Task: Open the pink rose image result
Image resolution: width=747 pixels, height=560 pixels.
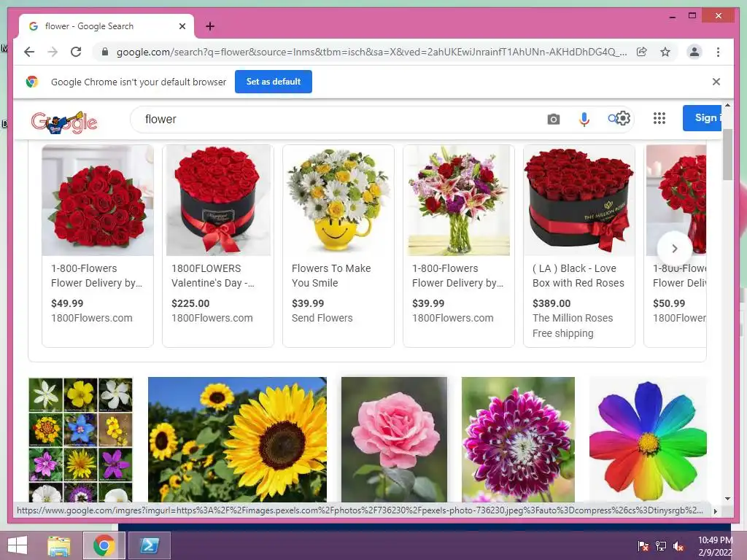Action: coord(394,440)
